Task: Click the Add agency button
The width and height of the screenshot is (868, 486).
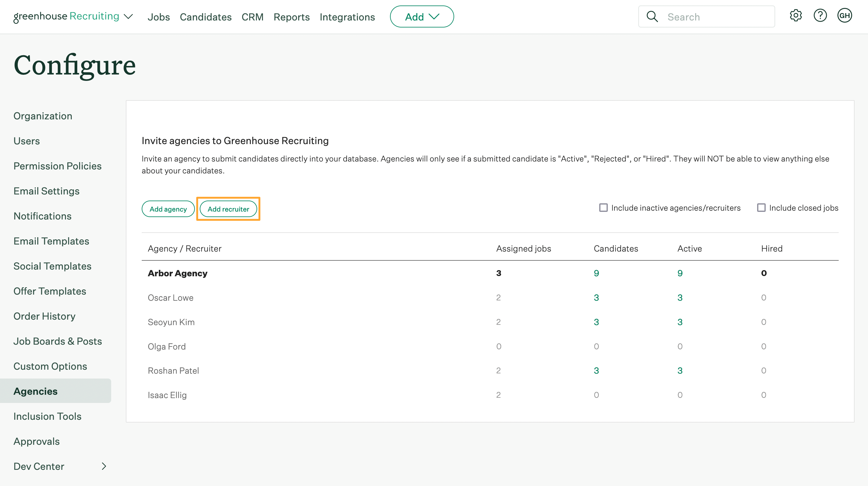Action: pyautogui.click(x=168, y=209)
